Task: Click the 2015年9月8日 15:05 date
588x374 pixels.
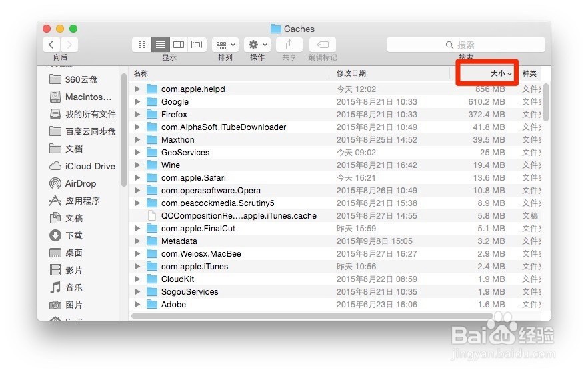Action: 374,241
